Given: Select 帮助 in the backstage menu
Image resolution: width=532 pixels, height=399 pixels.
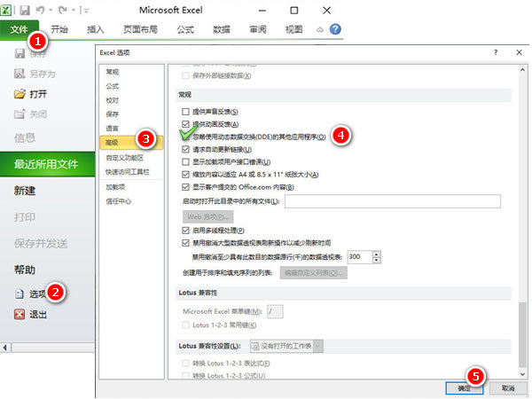Looking at the screenshot, I should pyautogui.click(x=25, y=270).
